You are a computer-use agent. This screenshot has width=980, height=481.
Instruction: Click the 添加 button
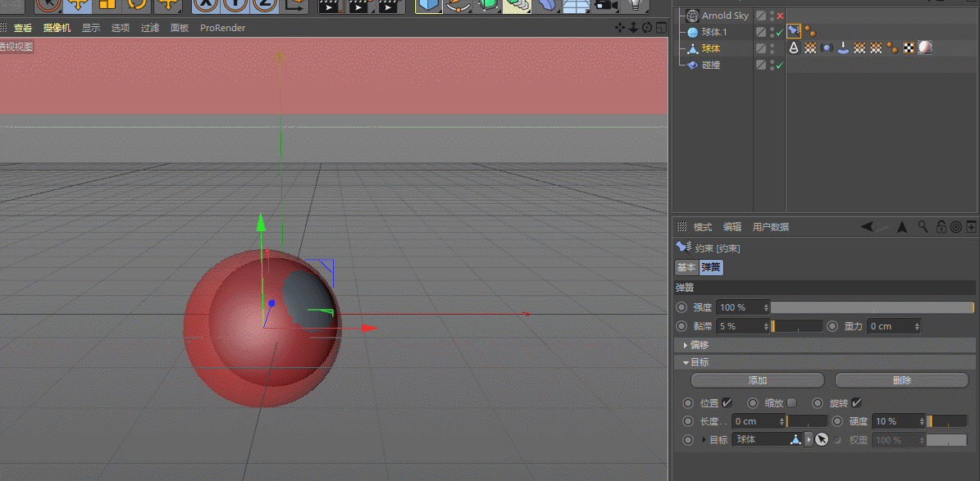point(758,380)
